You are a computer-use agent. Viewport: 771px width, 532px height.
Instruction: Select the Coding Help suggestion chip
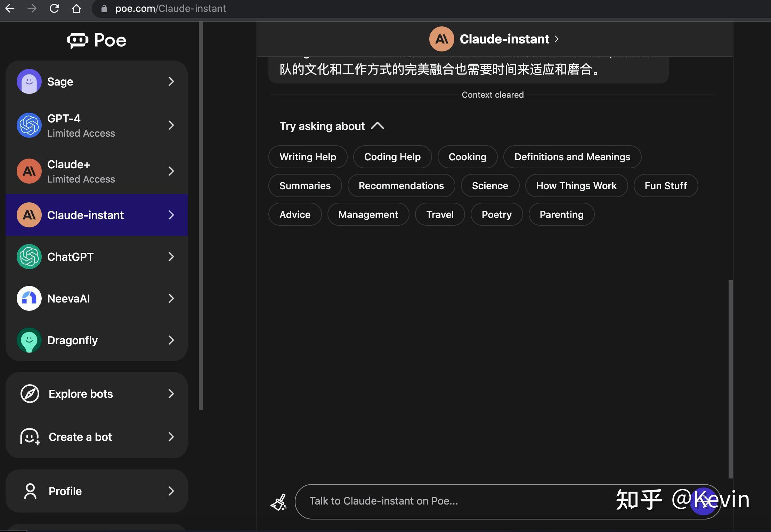click(392, 157)
